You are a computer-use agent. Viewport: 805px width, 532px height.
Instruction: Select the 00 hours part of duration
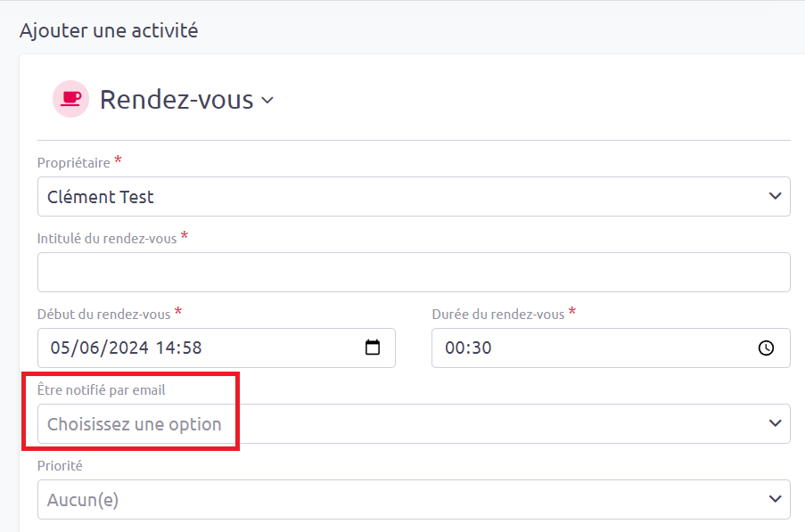tap(455, 348)
